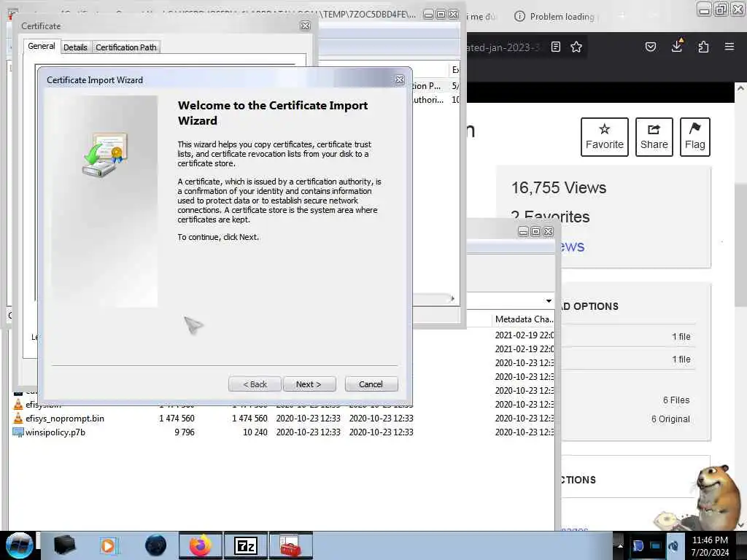Bookmark page with the star icon
The width and height of the screenshot is (747, 560).
(x=576, y=47)
